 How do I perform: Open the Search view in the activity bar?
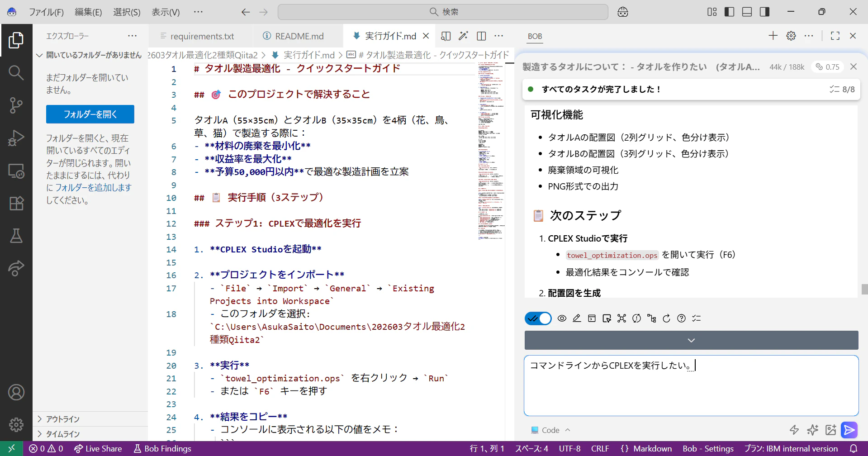[x=16, y=72]
